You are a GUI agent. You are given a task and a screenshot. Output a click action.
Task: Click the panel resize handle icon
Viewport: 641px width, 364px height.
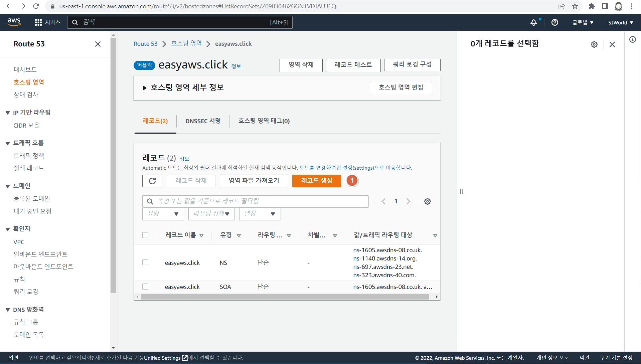(462, 191)
